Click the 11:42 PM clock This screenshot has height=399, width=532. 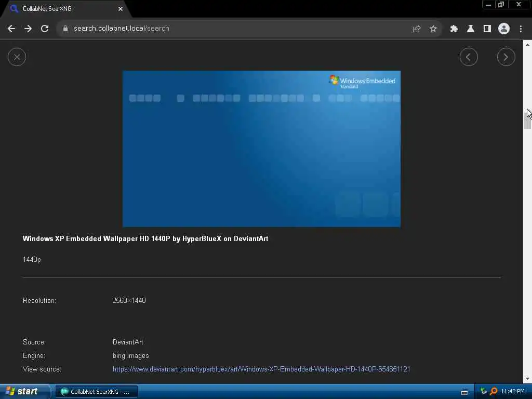click(513, 392)
